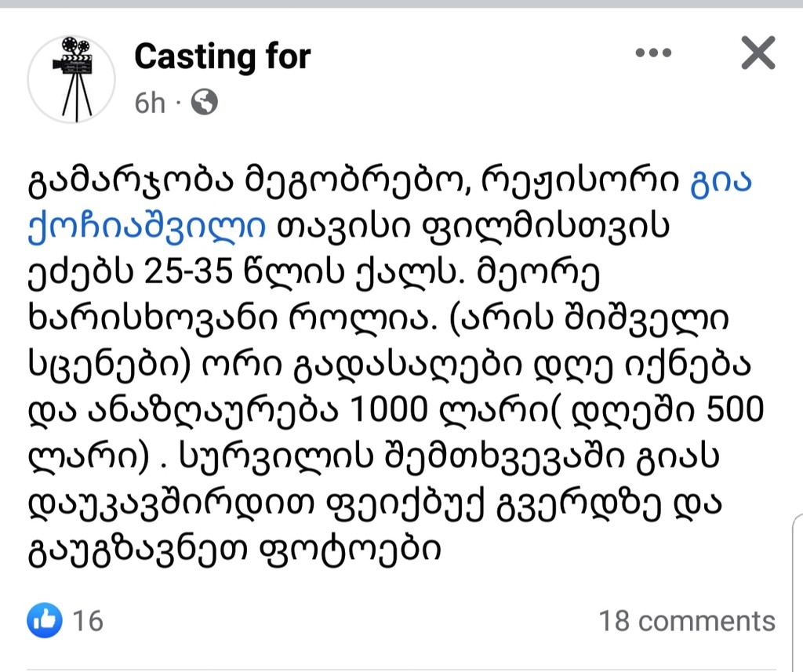Close the post with the X
803x672 pixels.
758,54
